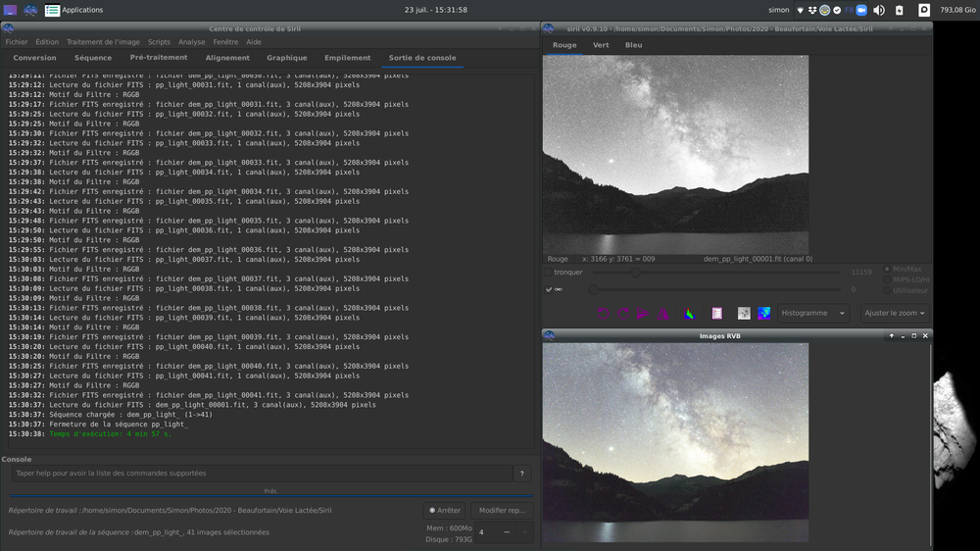Click the console help question mark button
The height and width of the screenshot is (551, 980).
coord(522,474)
